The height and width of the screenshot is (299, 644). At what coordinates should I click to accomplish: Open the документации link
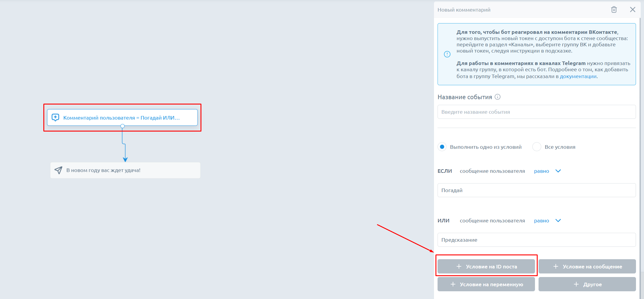pos(578,76)
